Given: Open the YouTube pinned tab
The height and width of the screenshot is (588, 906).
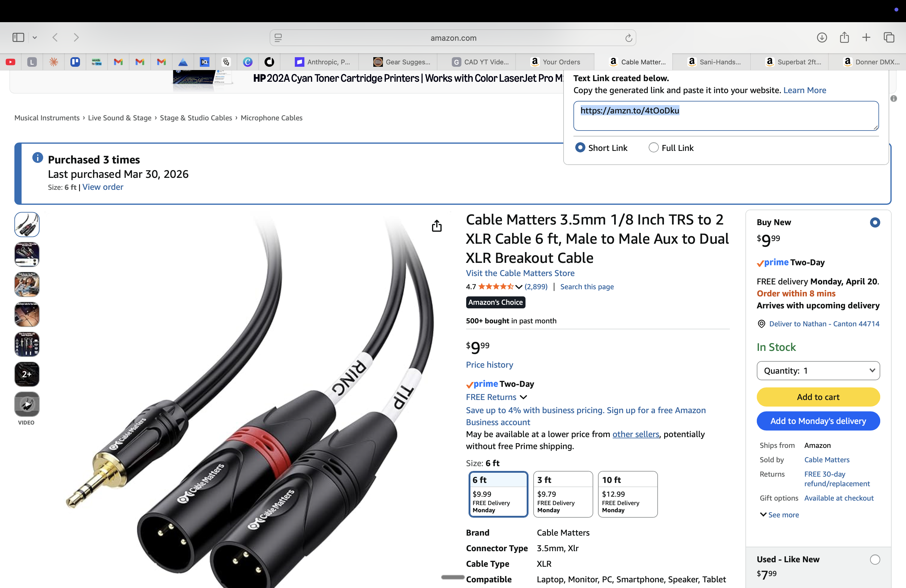Looking at the screenshot, I should [x=11, y=62].
